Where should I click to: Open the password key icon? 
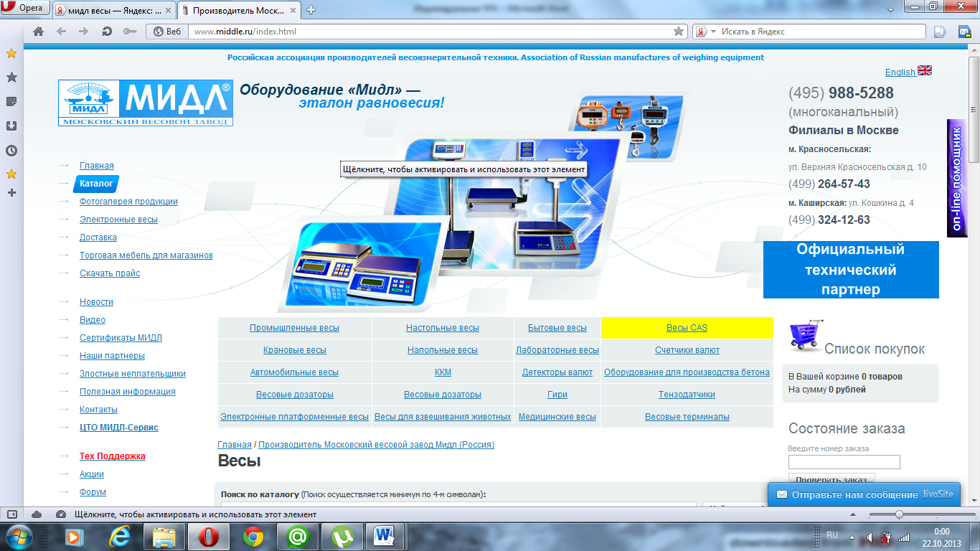pyautogui.click(x=130, y=32)
